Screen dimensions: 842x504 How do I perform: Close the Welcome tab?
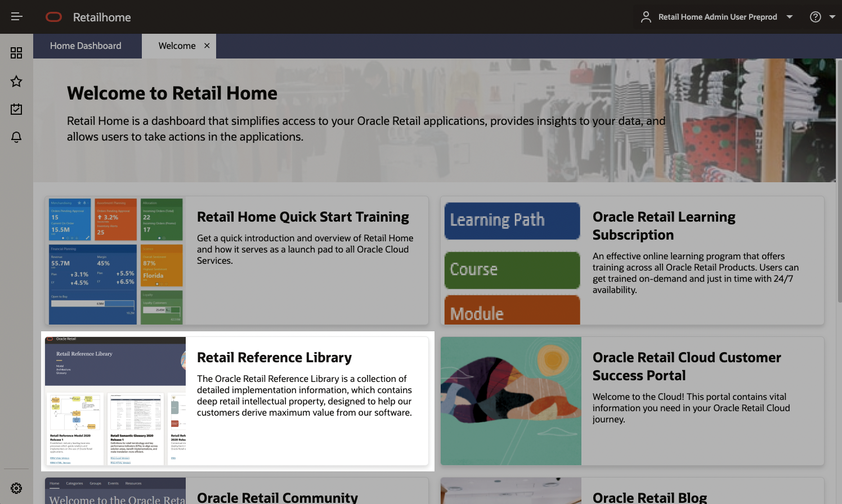point(207,46)
